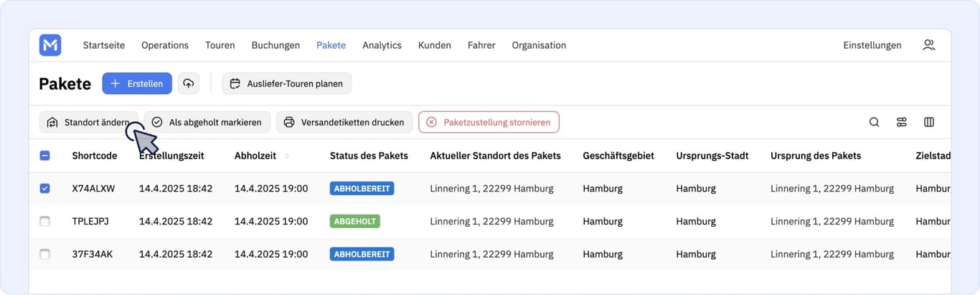
Task: Go to Startseite in navigation
Action: (x=104, y=45)
